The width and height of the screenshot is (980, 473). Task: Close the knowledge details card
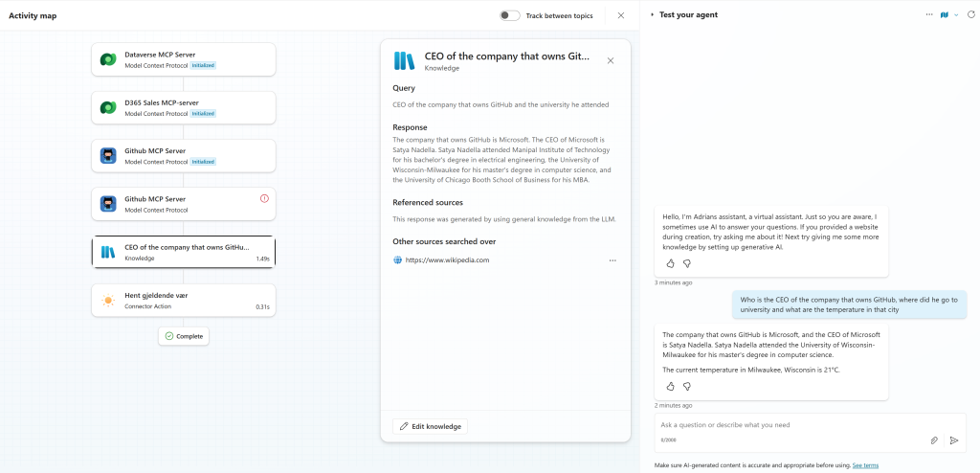[611, 60]
